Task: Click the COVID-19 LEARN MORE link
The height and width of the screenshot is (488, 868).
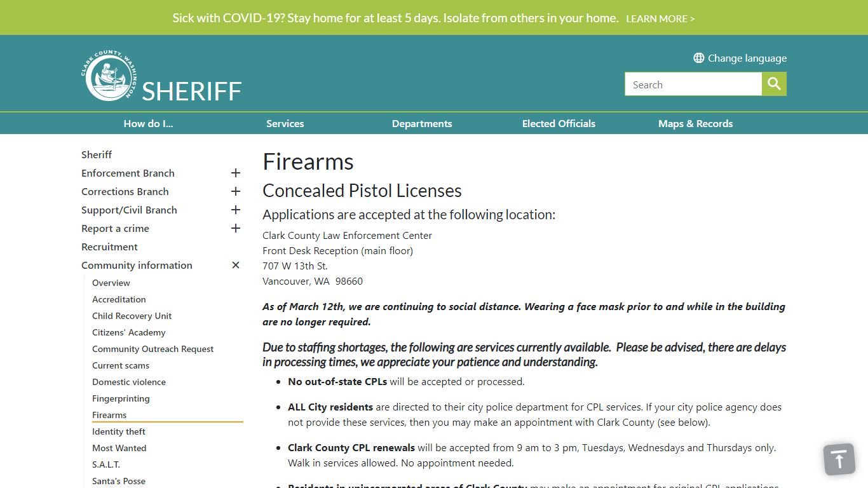Action: coord(660,19)
